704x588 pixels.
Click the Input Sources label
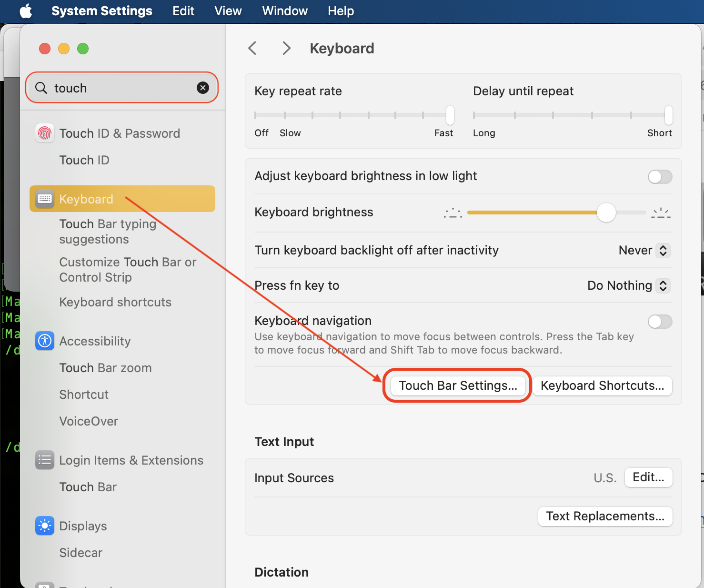[294, 478]
